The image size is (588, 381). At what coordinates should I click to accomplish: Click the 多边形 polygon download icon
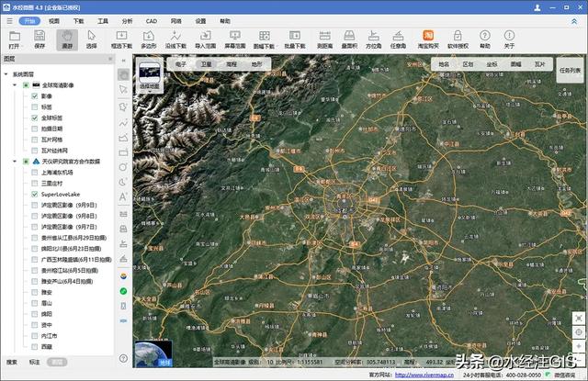150,38
